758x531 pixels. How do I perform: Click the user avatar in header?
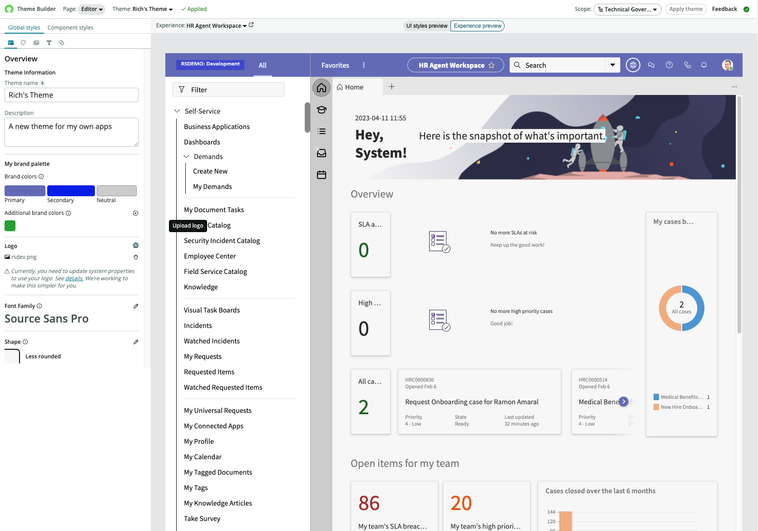(x=727, y=65)
